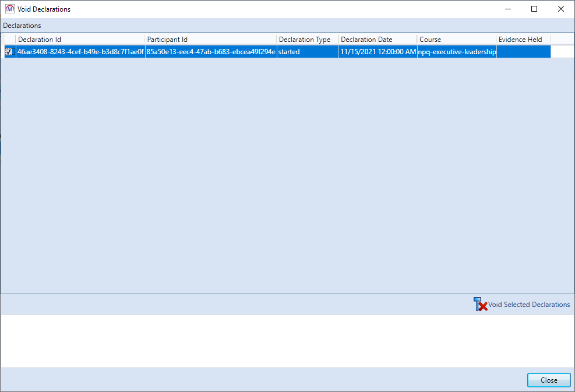Maximize the Void Declarations window

coord(534,9)
